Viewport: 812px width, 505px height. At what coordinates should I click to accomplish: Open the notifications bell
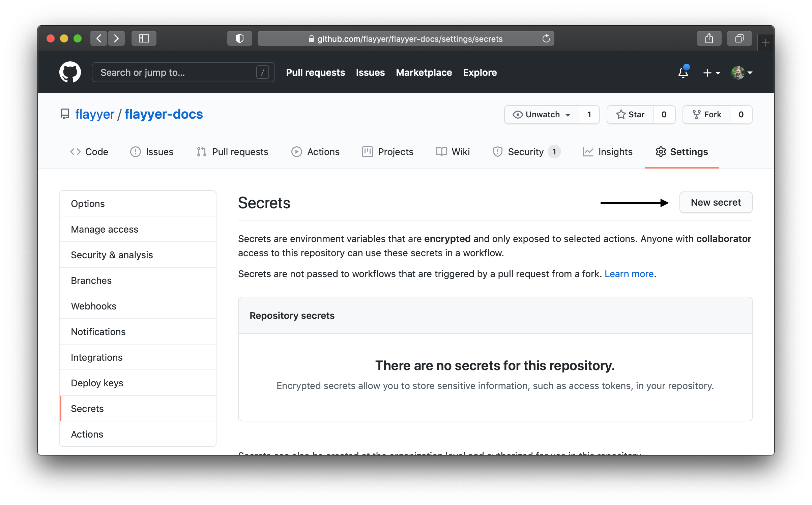point(683,72)
